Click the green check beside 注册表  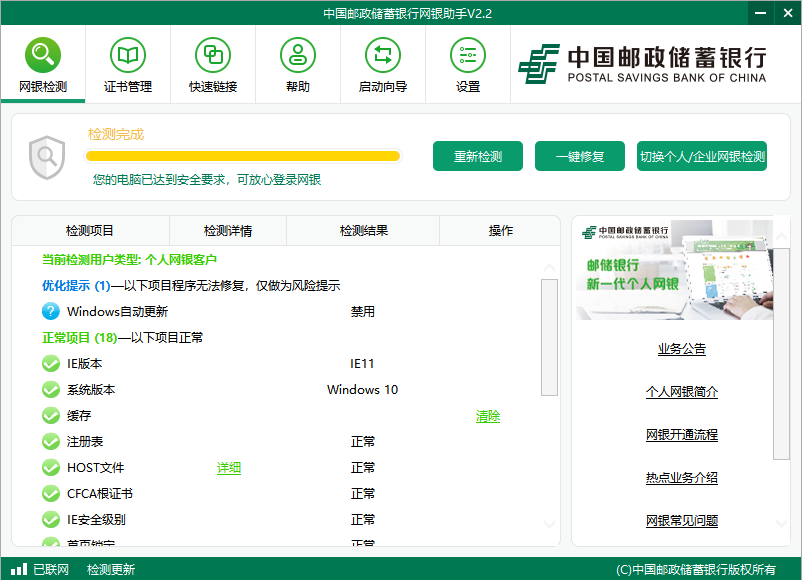pos(51,441)
